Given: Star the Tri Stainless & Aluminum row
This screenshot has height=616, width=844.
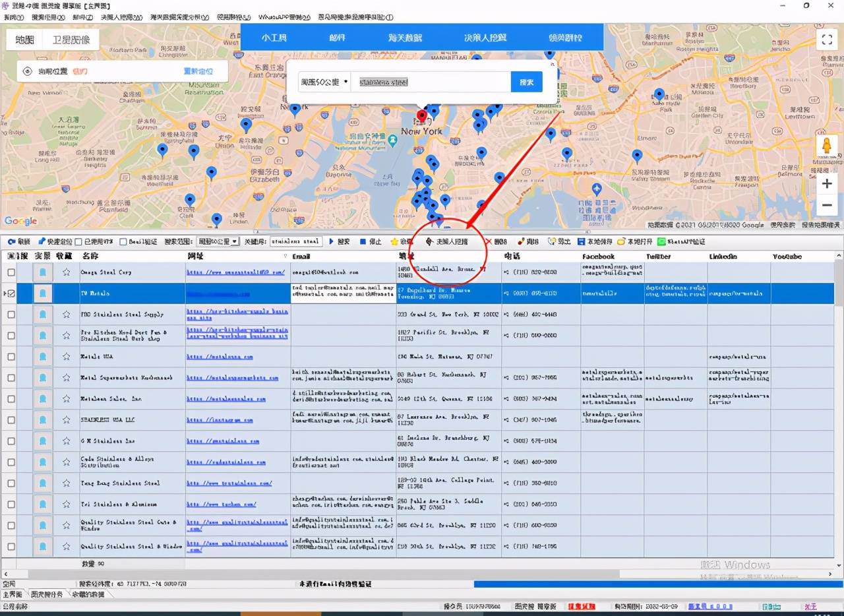Looking at the screenshot, I should tap(66, 505).
